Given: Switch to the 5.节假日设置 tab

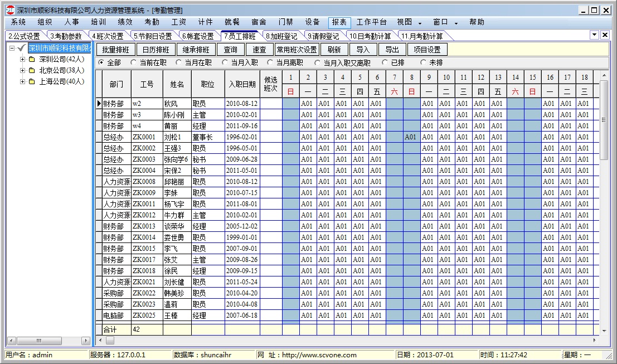Looking at the screenshot, I should pyautogui.click(x=153, y=36).
